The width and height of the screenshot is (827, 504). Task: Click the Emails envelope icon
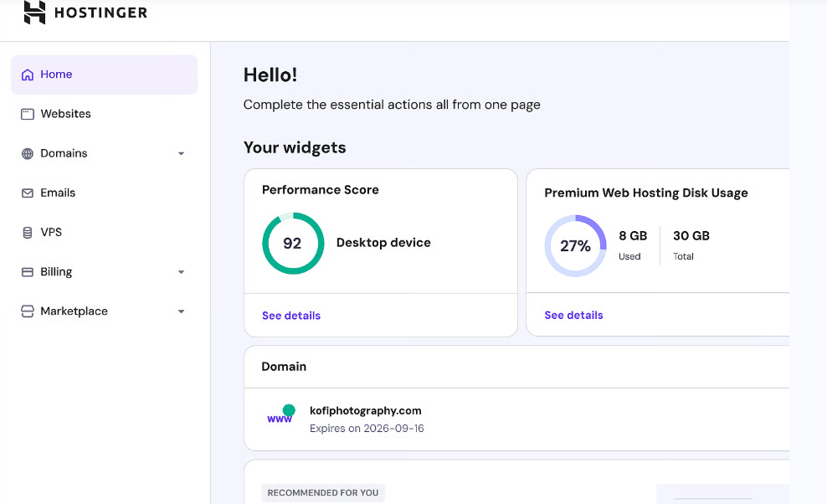(28, 193)
